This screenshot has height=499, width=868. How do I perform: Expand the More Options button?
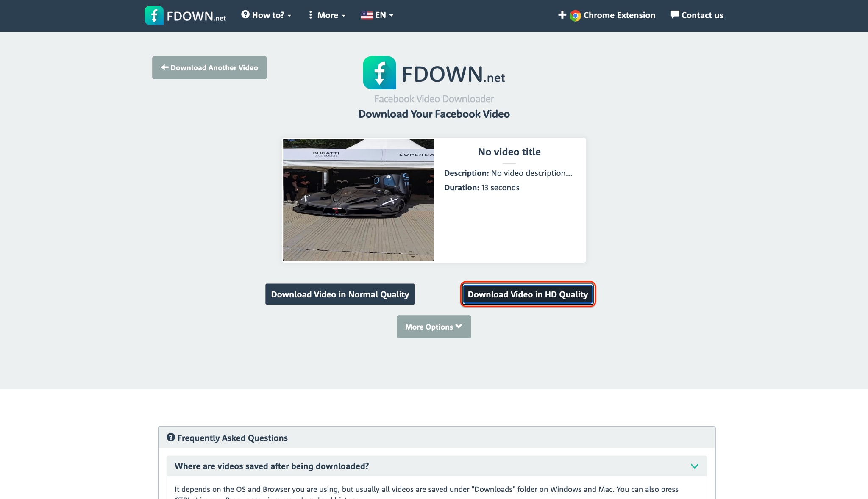point(434,327)
